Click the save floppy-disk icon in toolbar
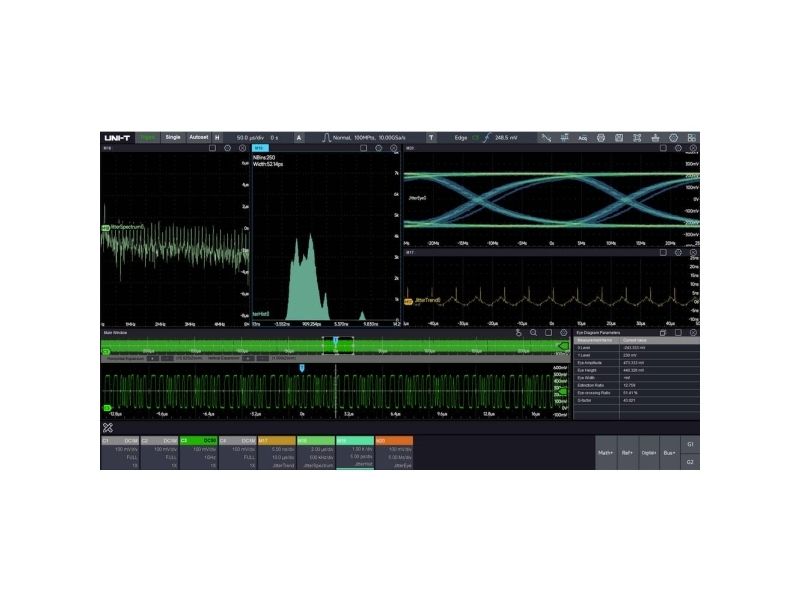Screen dimensions: 800x600 619,138
